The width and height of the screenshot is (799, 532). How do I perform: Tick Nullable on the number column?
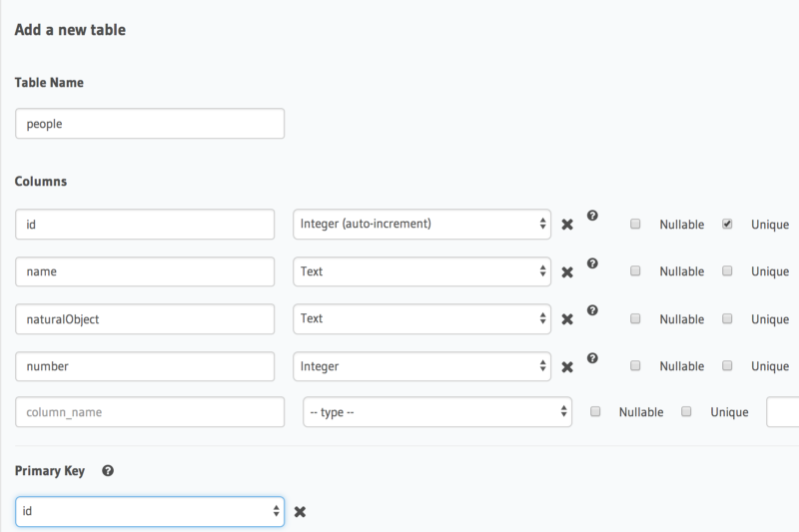tap(635, 365)
